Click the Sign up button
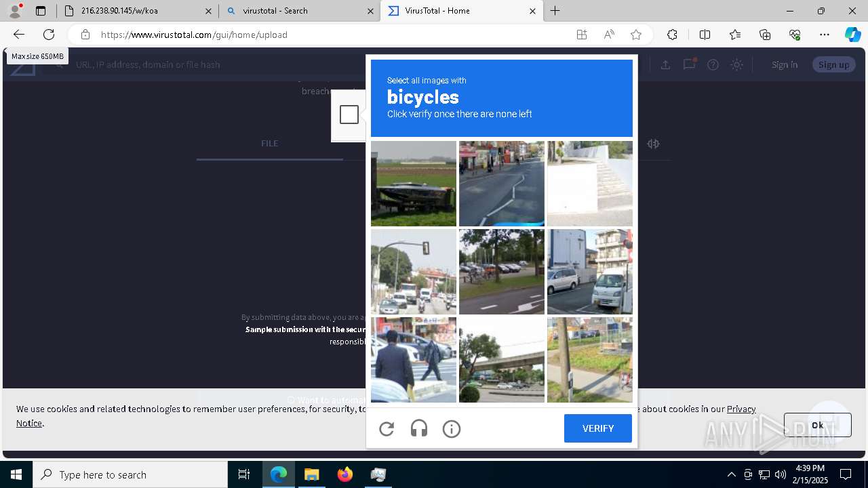The width and height of the screenshot is (868, 488). (x=834, y=64)
